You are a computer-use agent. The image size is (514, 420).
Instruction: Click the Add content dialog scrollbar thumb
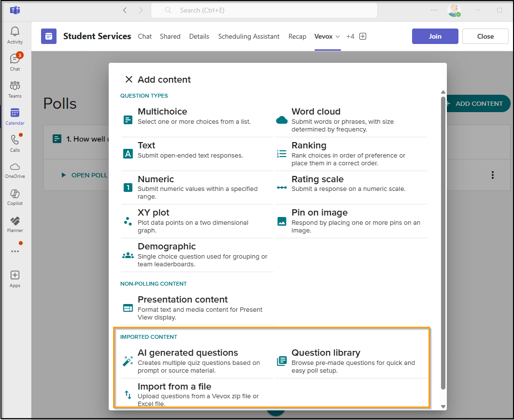[x=443, y=243]
